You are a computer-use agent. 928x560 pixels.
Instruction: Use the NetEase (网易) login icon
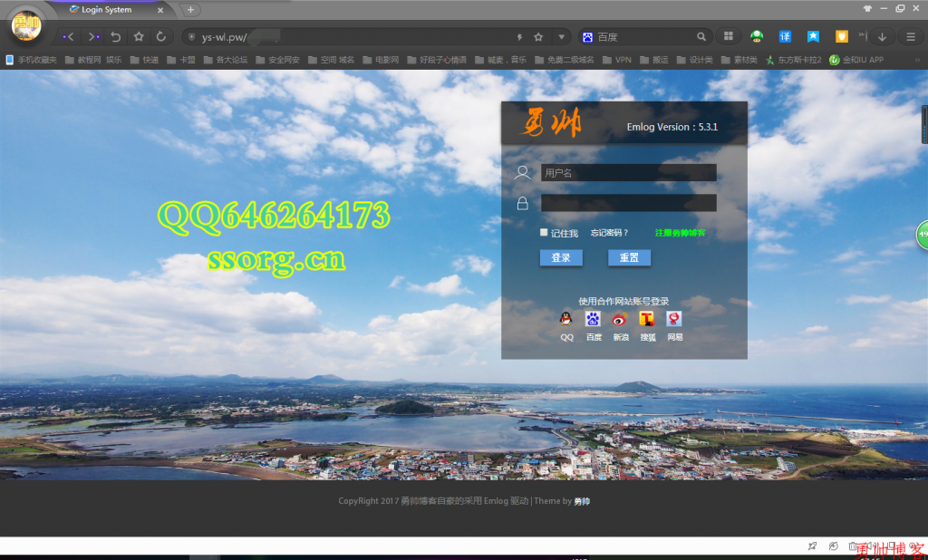pyautogui.click(x=674, y=319)
